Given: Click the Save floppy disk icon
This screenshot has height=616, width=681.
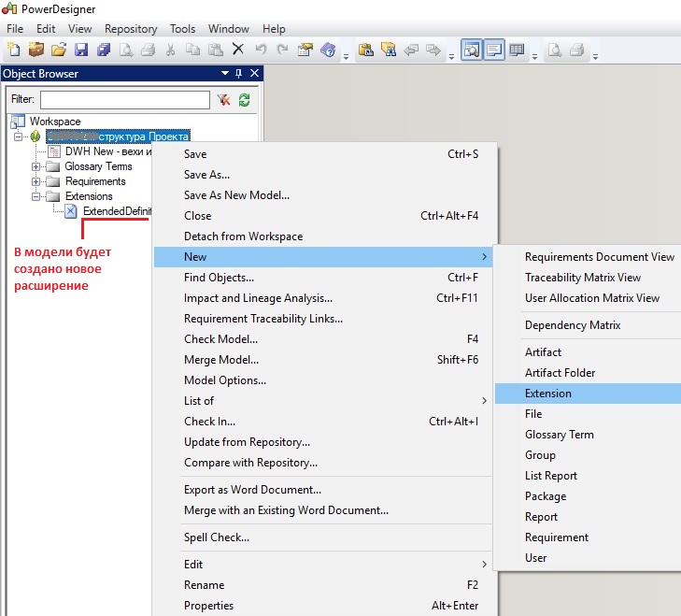Looking at the screenshot, I should click(81, 50).
